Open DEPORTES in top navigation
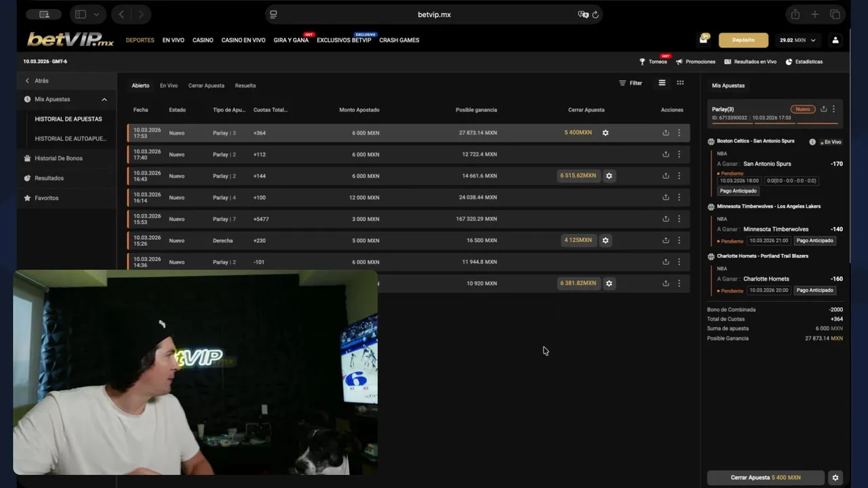The image size is (868, 488). (140, 40)
